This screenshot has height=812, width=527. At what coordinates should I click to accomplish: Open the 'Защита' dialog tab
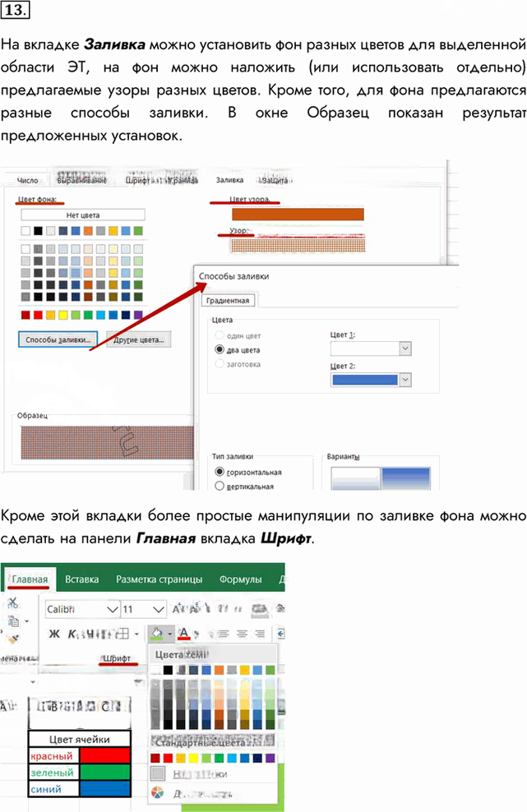pos(275,180)
